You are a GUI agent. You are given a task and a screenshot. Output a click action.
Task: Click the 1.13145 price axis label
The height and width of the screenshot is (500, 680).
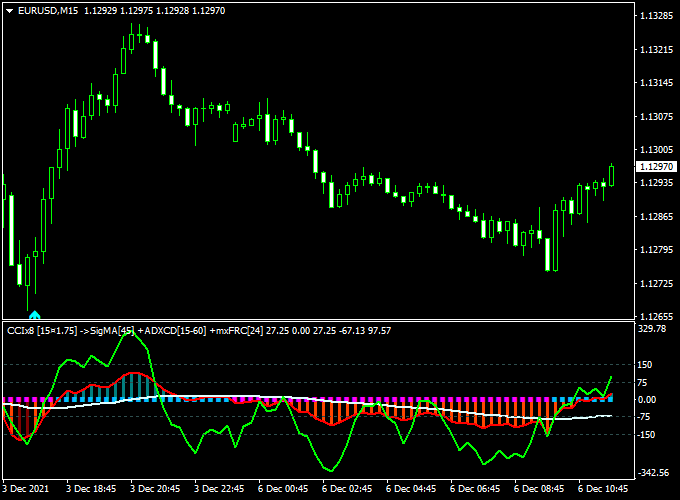(657, 83)
